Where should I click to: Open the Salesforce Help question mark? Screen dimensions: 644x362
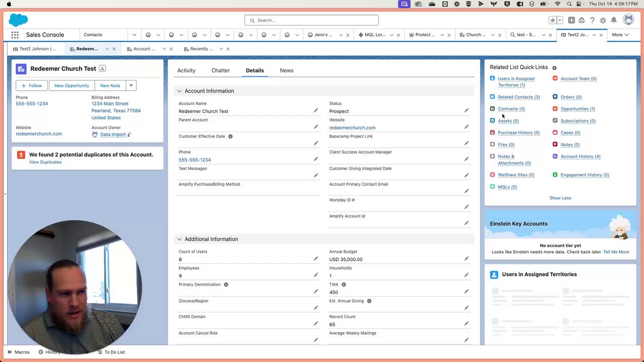click(592, 20)
